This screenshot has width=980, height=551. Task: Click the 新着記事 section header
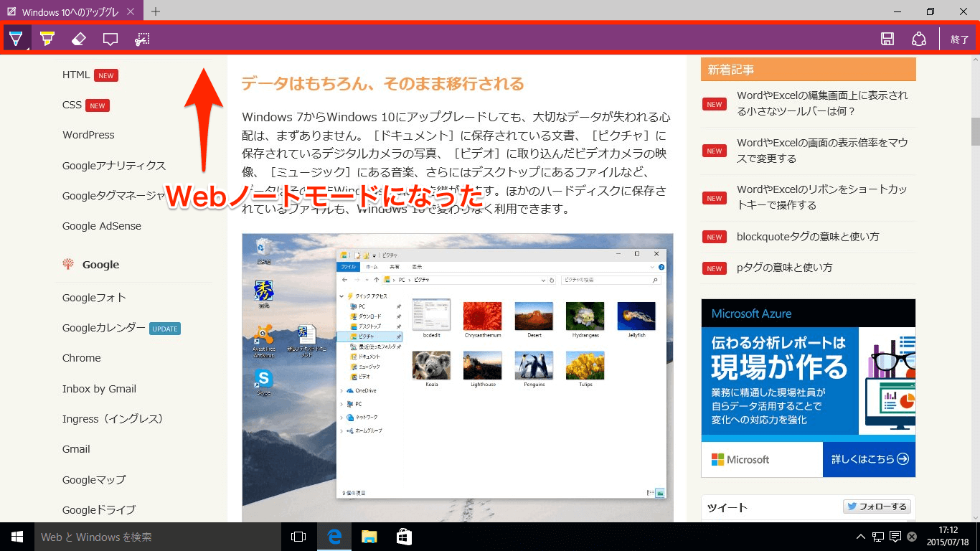point(809,70)
